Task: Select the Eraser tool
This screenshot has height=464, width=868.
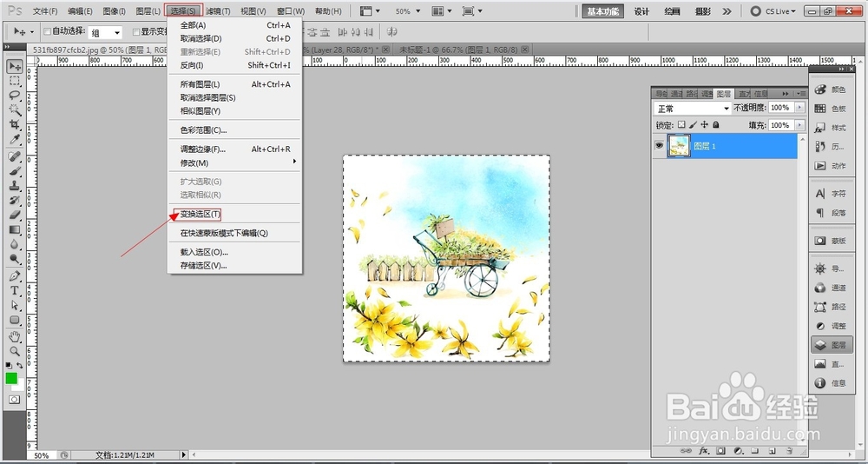Action: click(x=15, y=214)
